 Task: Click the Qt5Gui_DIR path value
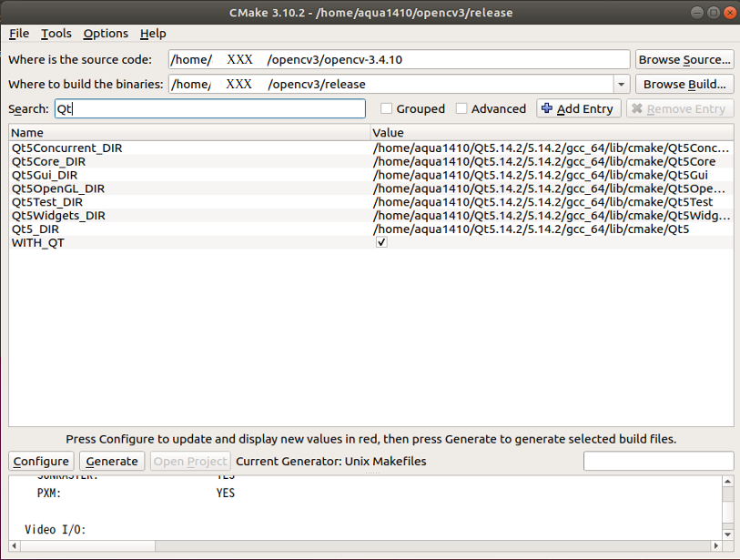541,175
